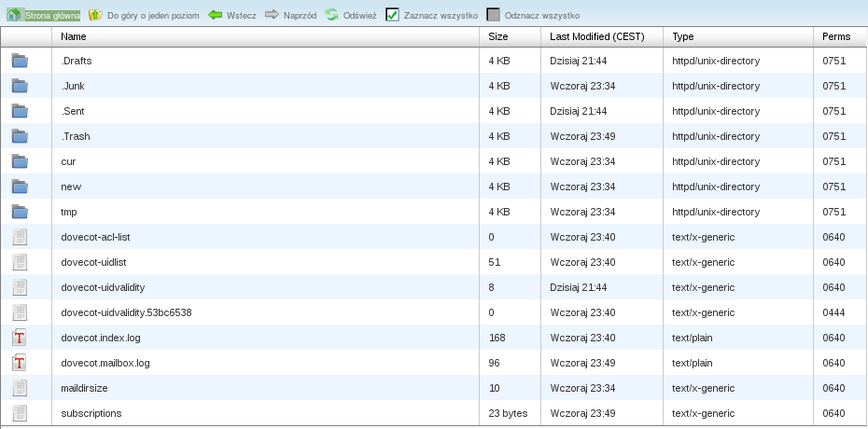Click the 0751 permissions of cur folder

[833, 161]
